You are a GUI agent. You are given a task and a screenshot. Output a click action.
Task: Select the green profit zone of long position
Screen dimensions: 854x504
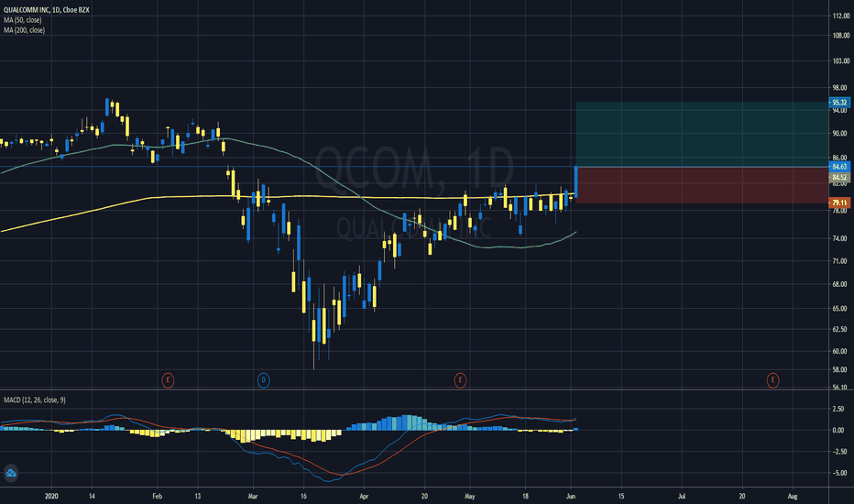(x=702, y=134)
